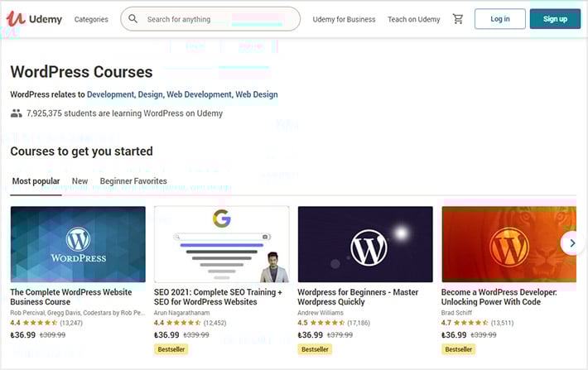Click the carousel next arrow
This screenshot has height=370, width=588.
(572, 243)
